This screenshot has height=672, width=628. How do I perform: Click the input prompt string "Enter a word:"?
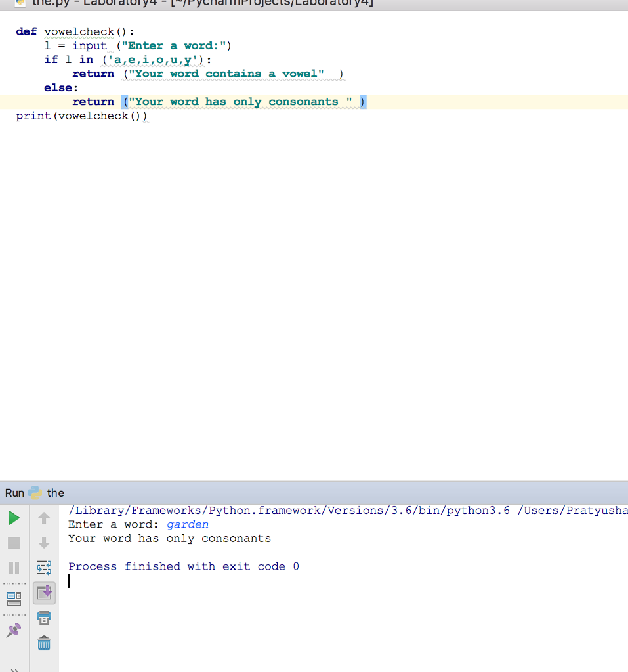pyautogui.click(x=174, y=46)
